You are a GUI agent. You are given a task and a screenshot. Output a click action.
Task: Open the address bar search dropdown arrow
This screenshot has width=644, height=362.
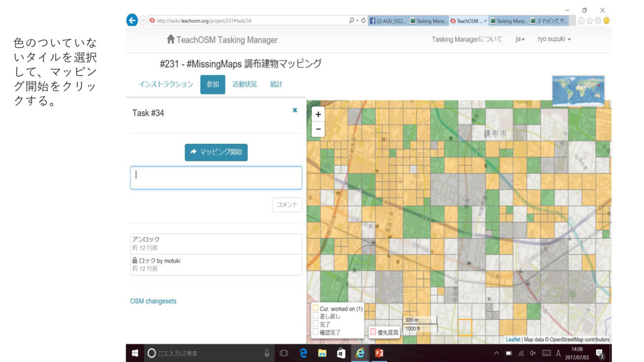(x=357, y=21)
